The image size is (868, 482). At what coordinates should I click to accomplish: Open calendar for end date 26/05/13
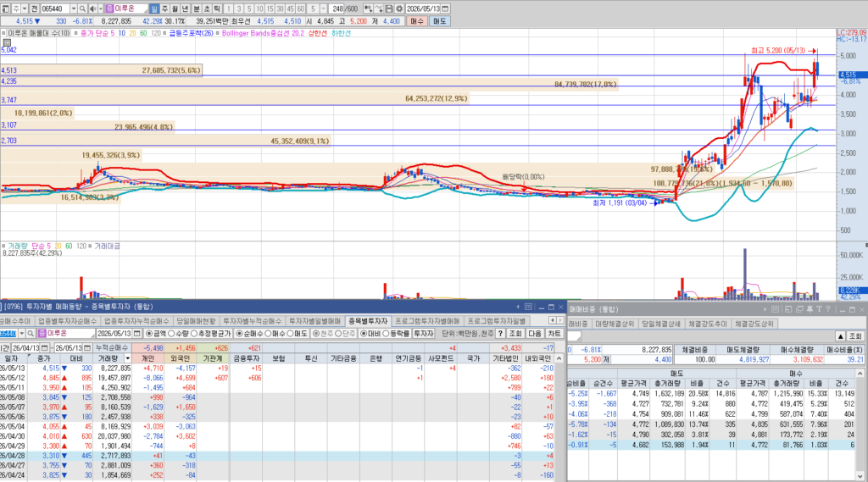87,348
